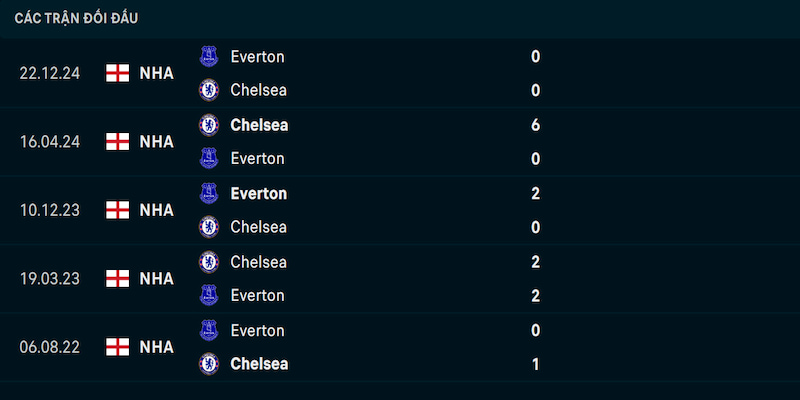Open bold Everton team link scoring 2
Viewport: 800px width, 400px height.
point(259,193)
